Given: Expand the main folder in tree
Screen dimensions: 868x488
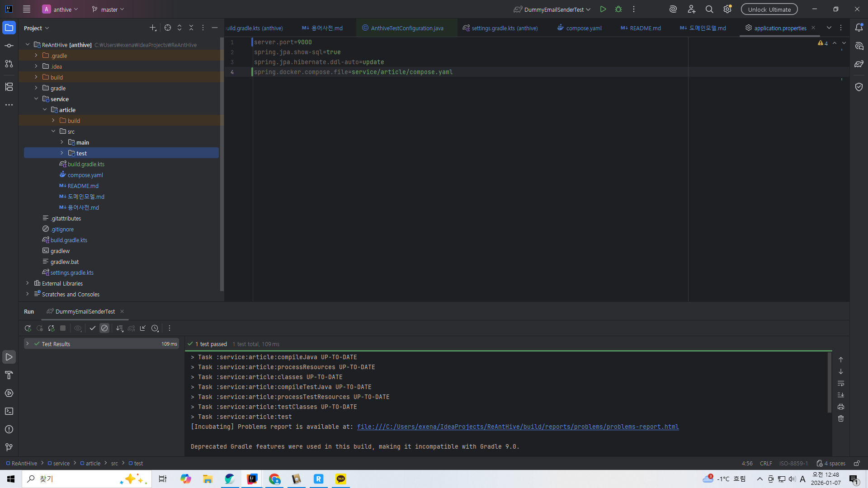Looking at the screenshot, I should pyautogui.click(x=62, y=142).
